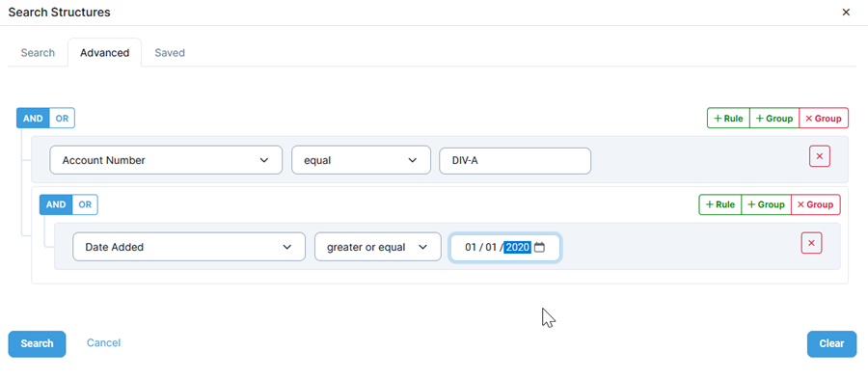Delete the Account Number rule with red X
Viewport: 868px width, 379px height.
[819, 156]
